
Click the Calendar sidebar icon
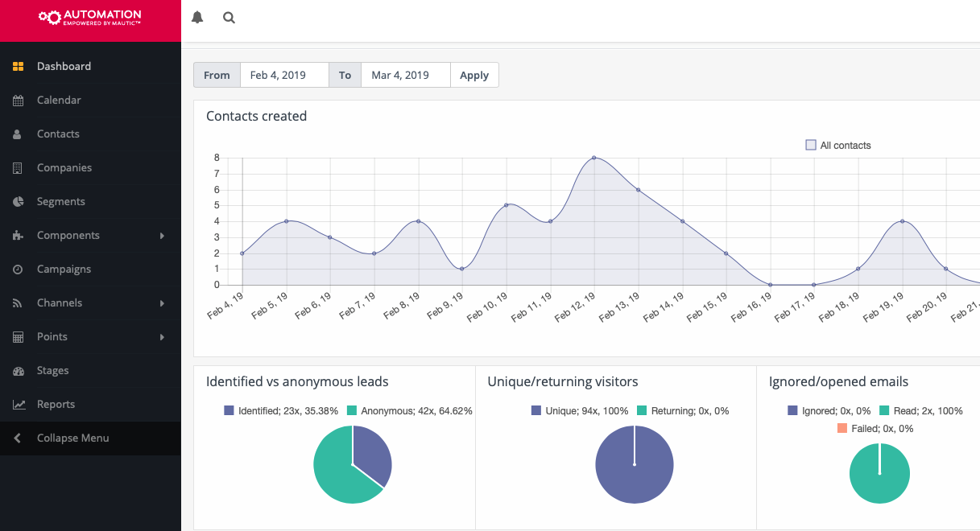click(19, 101)
